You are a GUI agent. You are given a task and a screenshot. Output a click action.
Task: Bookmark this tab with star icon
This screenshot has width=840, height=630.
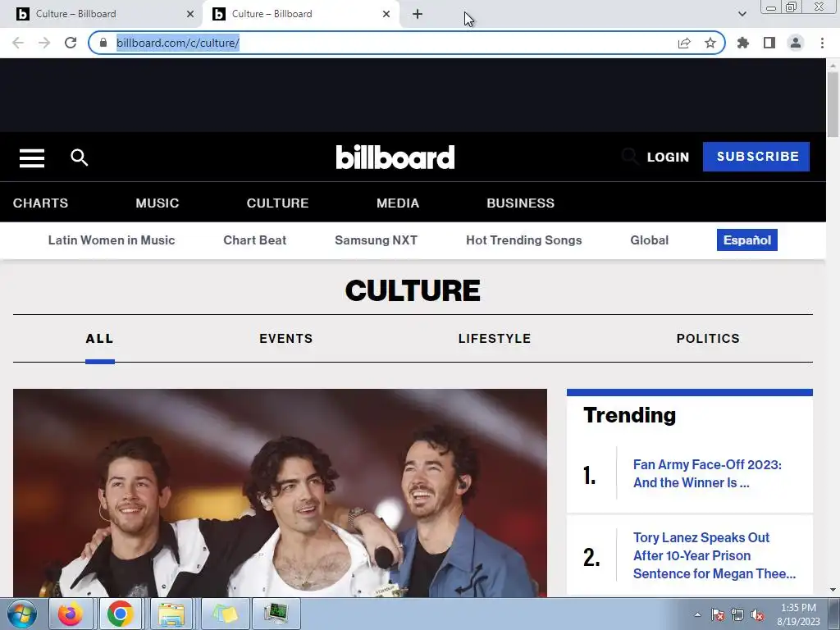pyautogui.click(x=710, y=43)
